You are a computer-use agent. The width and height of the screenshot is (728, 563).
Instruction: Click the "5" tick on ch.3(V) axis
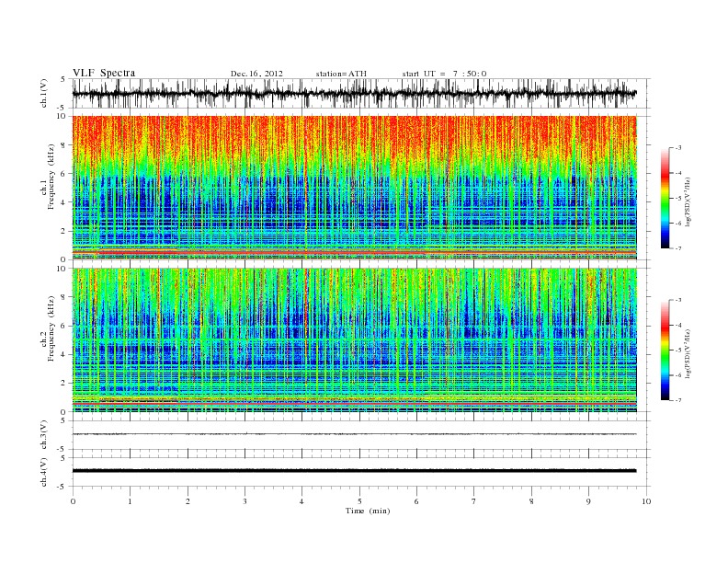coord(64,420)
